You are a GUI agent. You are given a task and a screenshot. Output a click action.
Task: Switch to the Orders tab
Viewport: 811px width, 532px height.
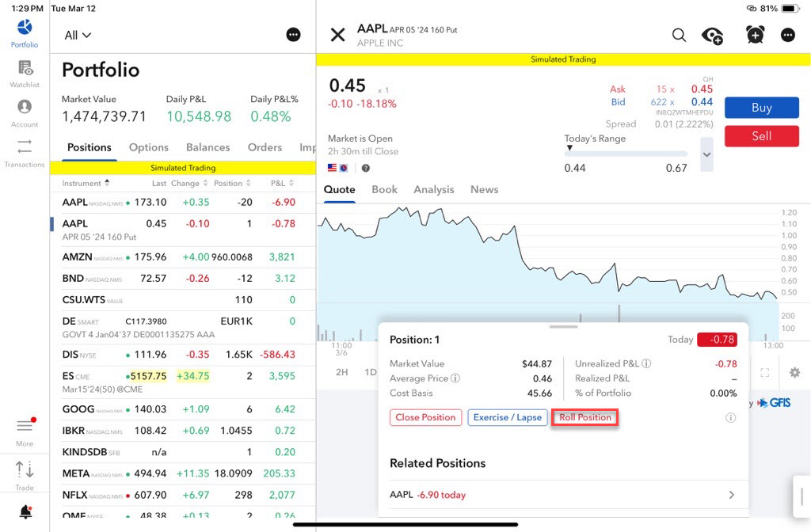click(x=265, y=147)
